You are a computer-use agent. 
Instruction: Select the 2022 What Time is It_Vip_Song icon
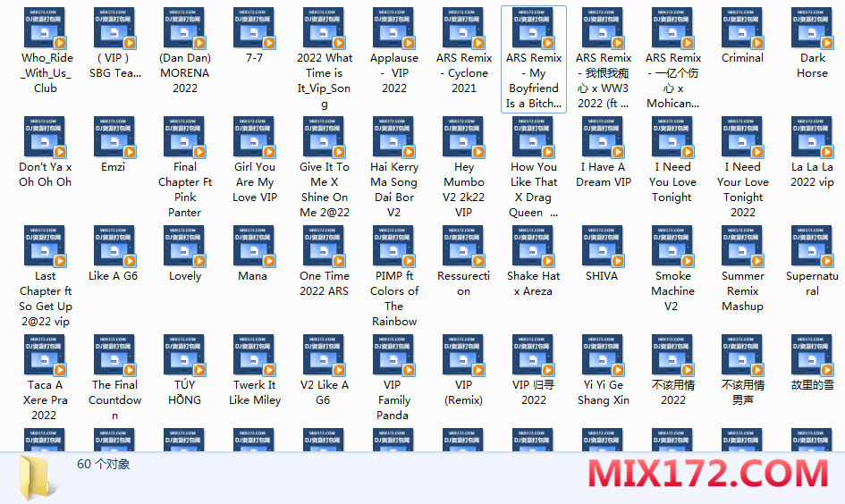(324, 28)
